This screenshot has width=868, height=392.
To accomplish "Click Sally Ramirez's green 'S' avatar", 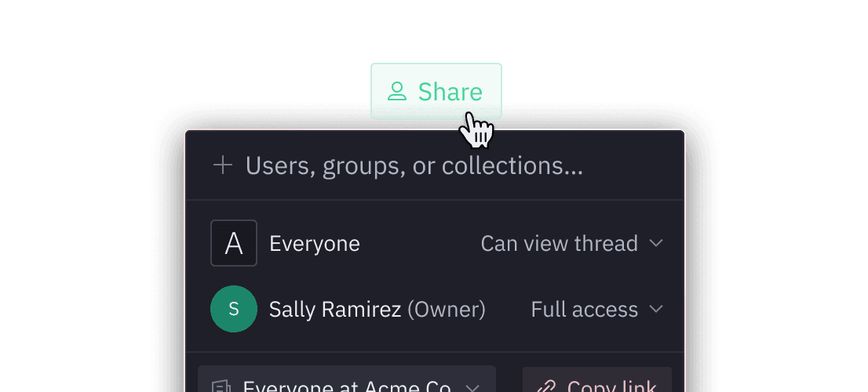I will click(234, 309).
